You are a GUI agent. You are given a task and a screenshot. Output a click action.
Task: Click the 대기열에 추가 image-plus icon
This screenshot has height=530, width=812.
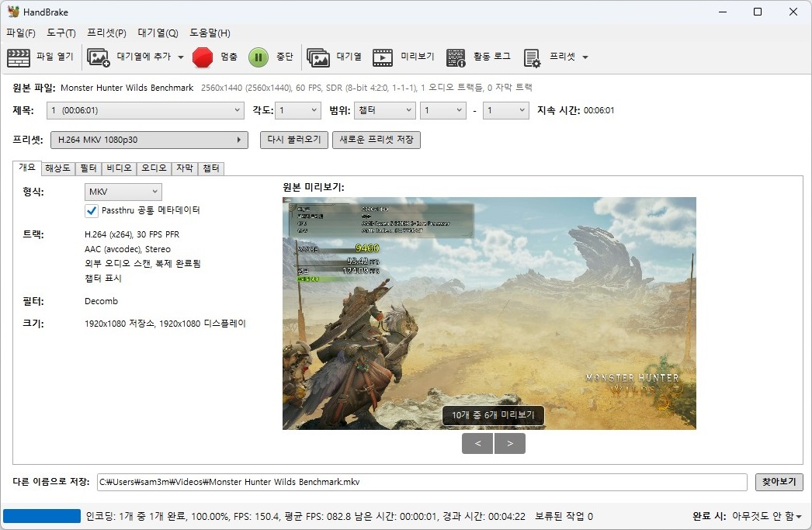[98, 57]
